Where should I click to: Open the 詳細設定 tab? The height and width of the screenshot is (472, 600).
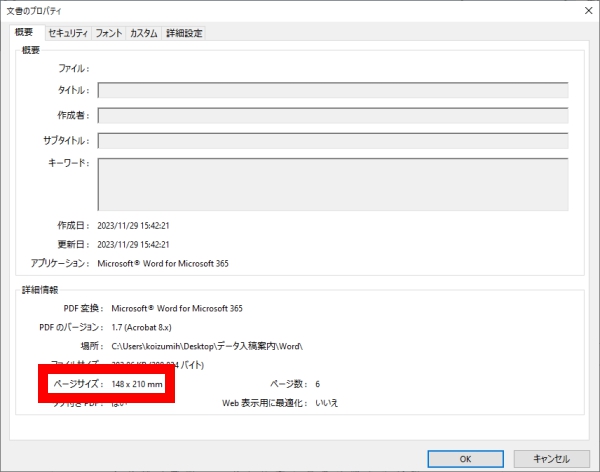[x=184, y=33]
